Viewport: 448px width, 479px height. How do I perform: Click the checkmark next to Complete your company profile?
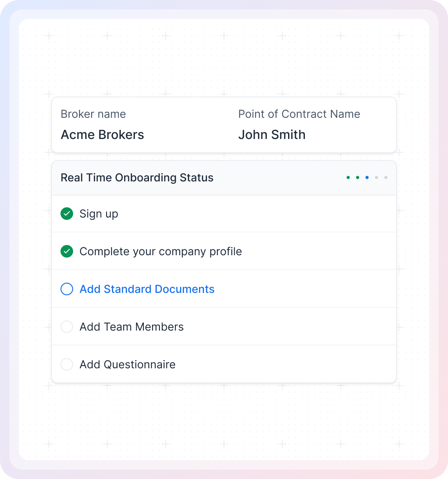point(67,251)
